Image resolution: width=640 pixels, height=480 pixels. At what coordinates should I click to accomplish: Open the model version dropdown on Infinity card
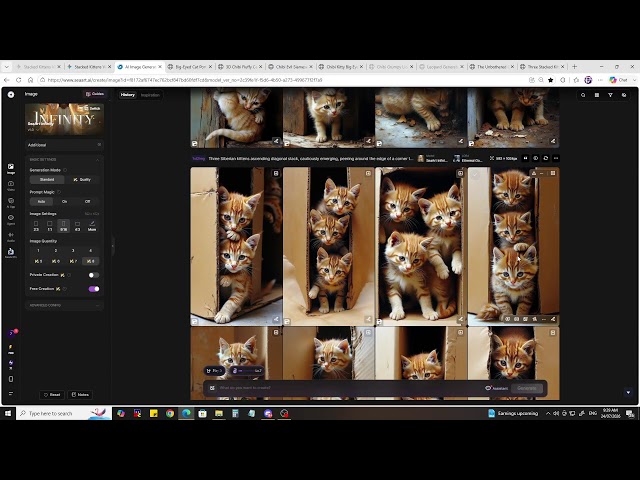click(33, 130)
